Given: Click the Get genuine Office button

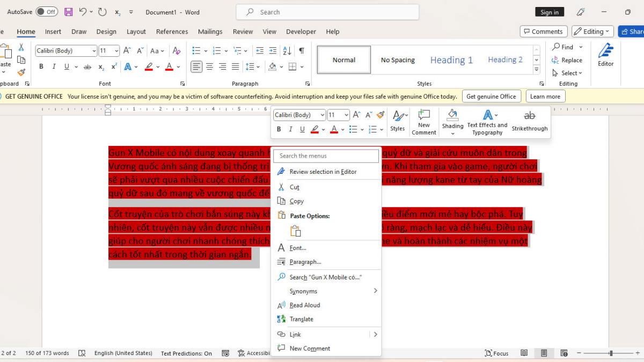Looking at the screenshot, I should tap(491, 97).
